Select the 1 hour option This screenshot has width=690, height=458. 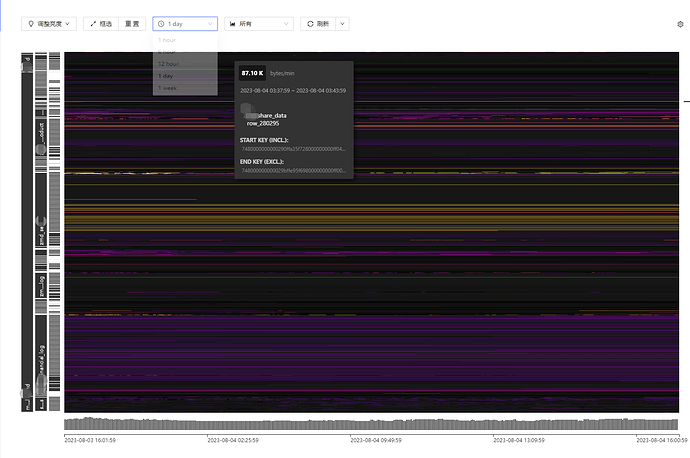166,40
